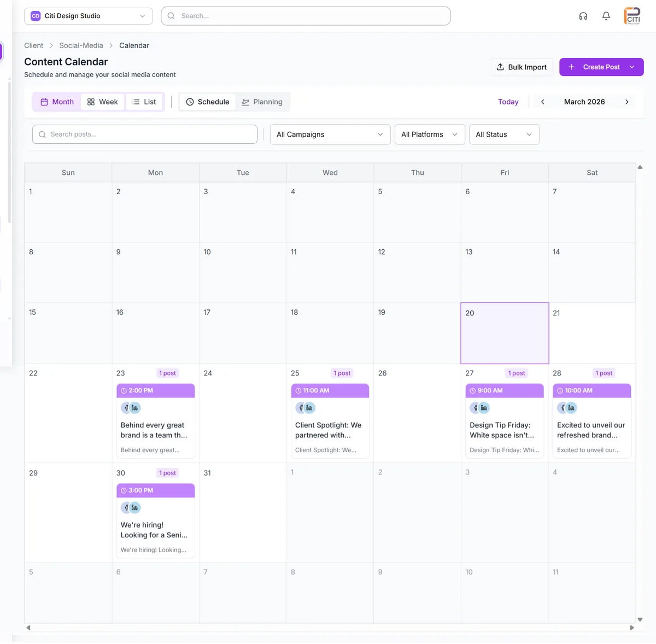This screenshot has width=656, height=644.
Task: Select the Schedule tab
Action: click(x=207, y=102)
